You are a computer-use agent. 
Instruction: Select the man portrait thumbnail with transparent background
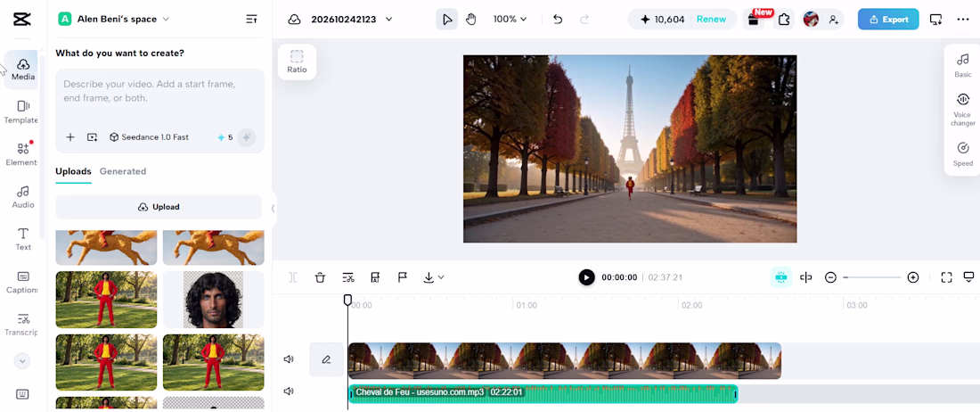[213, 300]
